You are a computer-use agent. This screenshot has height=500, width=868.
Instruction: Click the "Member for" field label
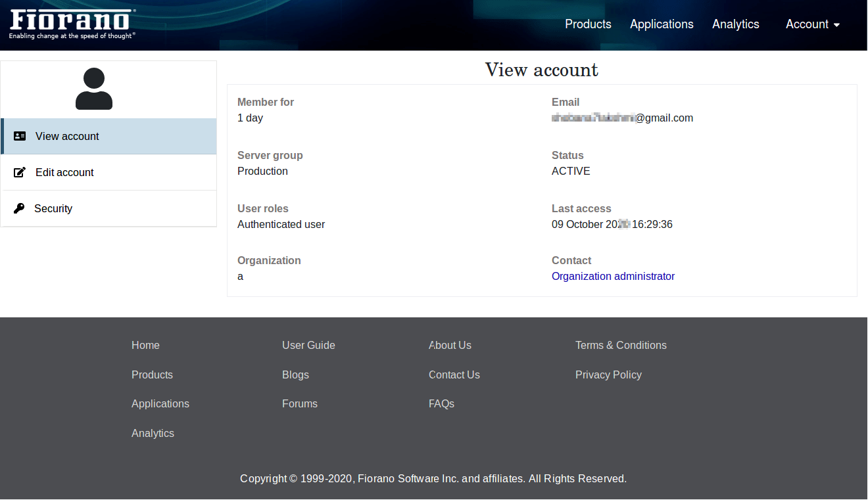266,102
